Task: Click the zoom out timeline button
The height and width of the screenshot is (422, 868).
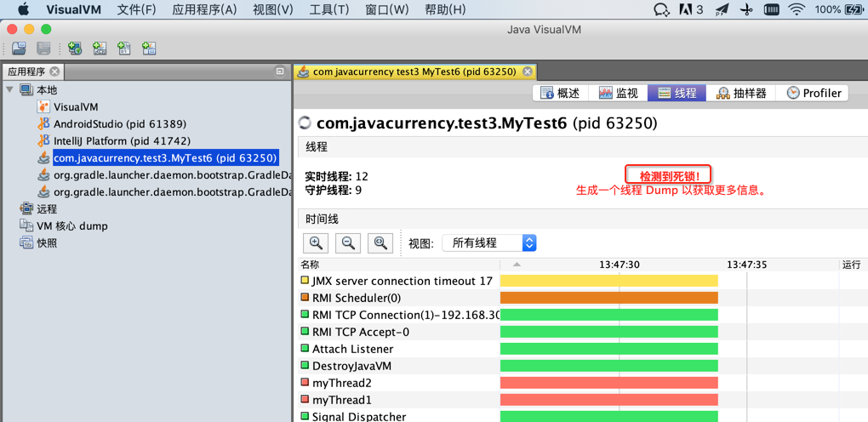Action: click(x=348, y=242)
